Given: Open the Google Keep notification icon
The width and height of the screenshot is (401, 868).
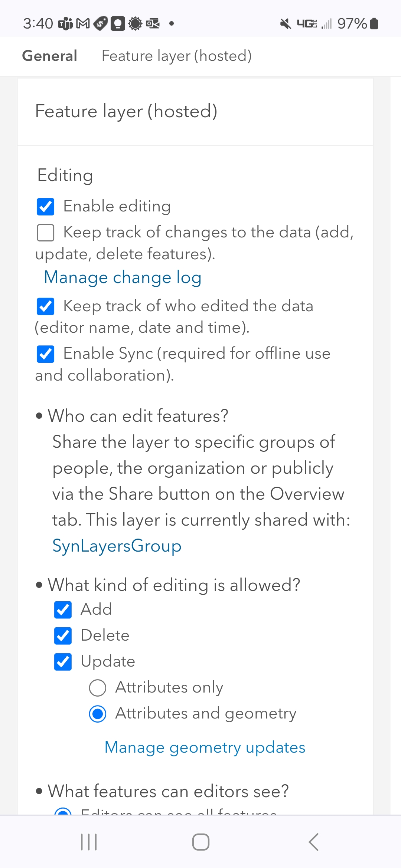Looking at the screenshot, I should click(117, 23).
